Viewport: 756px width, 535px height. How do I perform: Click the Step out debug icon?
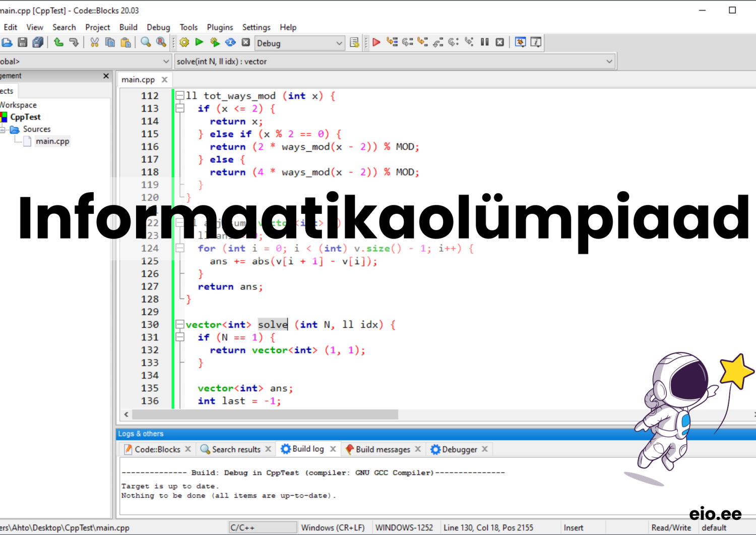[438, 42]
